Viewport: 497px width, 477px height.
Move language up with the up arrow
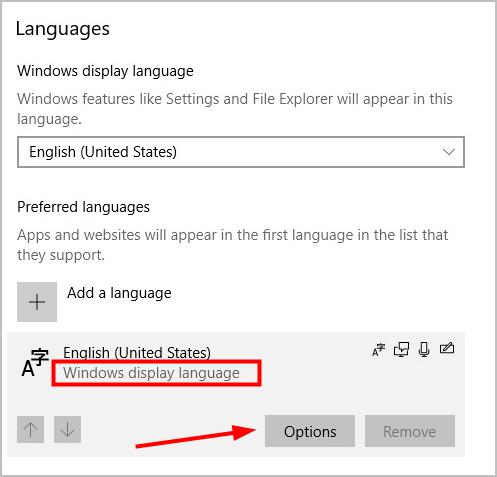31,430
